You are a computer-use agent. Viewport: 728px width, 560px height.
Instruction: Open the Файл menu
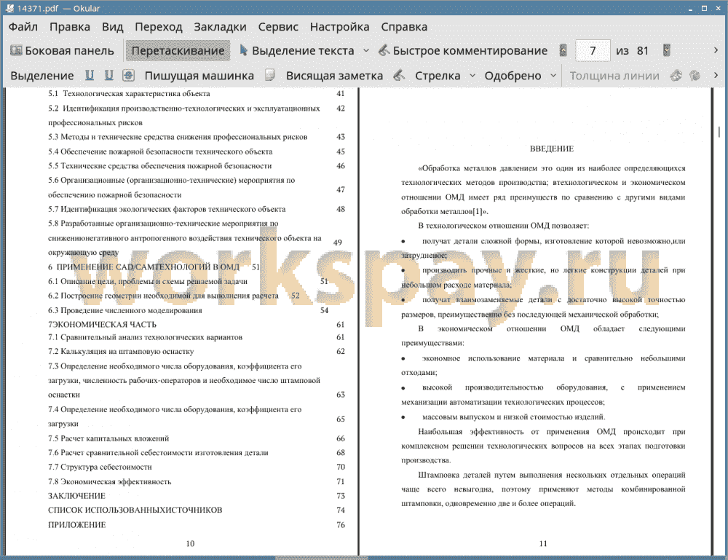coord(23,27)
